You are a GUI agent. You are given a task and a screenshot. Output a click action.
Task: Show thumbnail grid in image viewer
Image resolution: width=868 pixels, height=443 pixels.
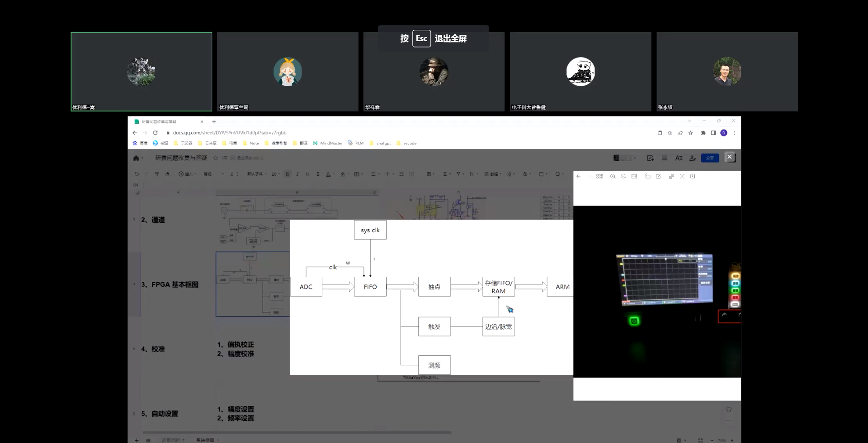point(599,177)
